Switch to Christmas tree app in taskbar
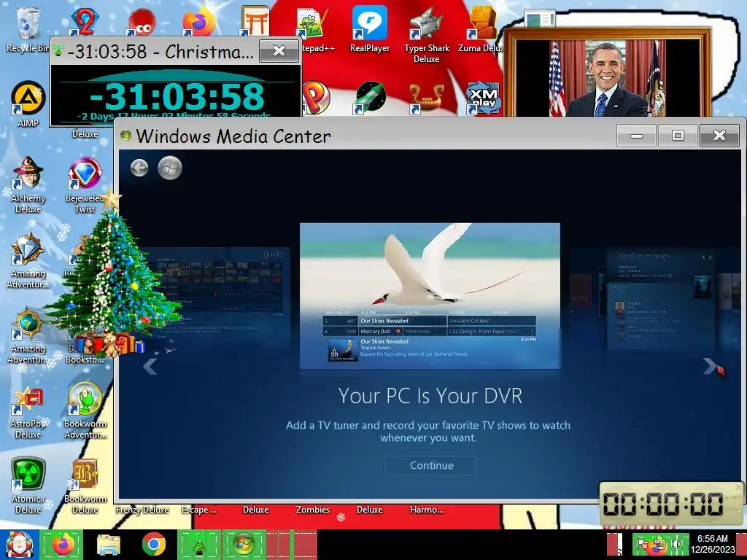The width and height of the screenshot is (747, 560). [x=199, y=544]
